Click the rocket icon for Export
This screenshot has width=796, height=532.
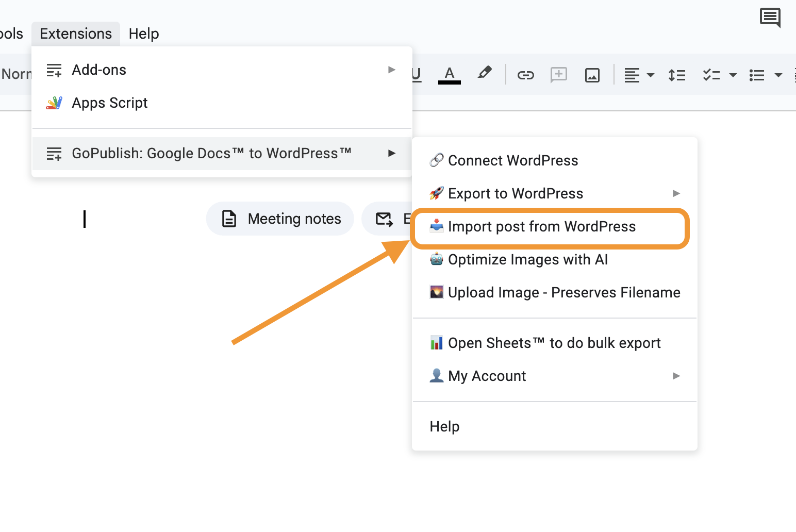click(437, 193)
